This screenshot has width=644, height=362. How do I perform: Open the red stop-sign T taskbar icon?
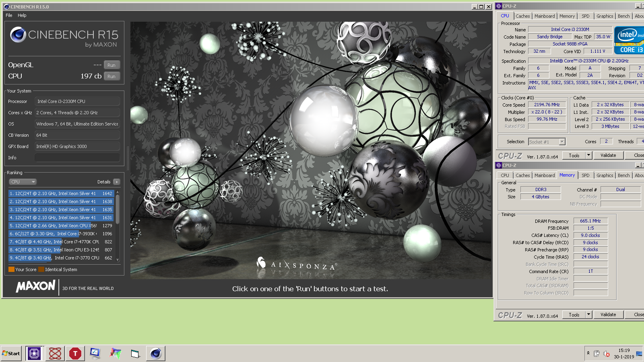coord(75,354)
